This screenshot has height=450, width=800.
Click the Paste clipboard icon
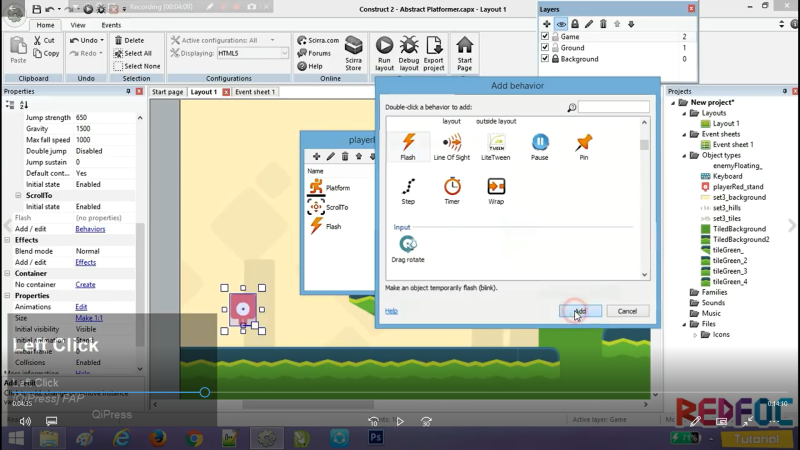coord(18,50)
